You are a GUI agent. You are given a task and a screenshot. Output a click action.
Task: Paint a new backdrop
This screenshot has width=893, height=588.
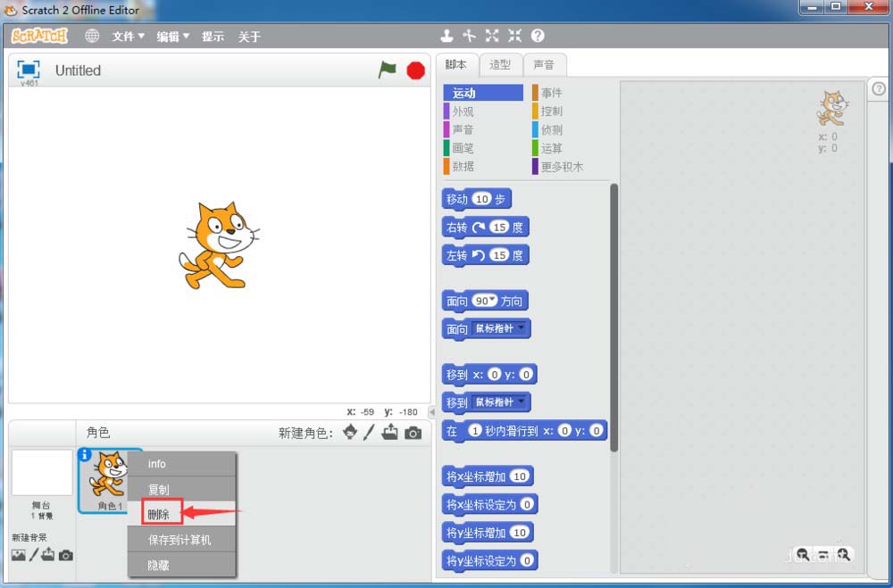click(x=34, y=554)
